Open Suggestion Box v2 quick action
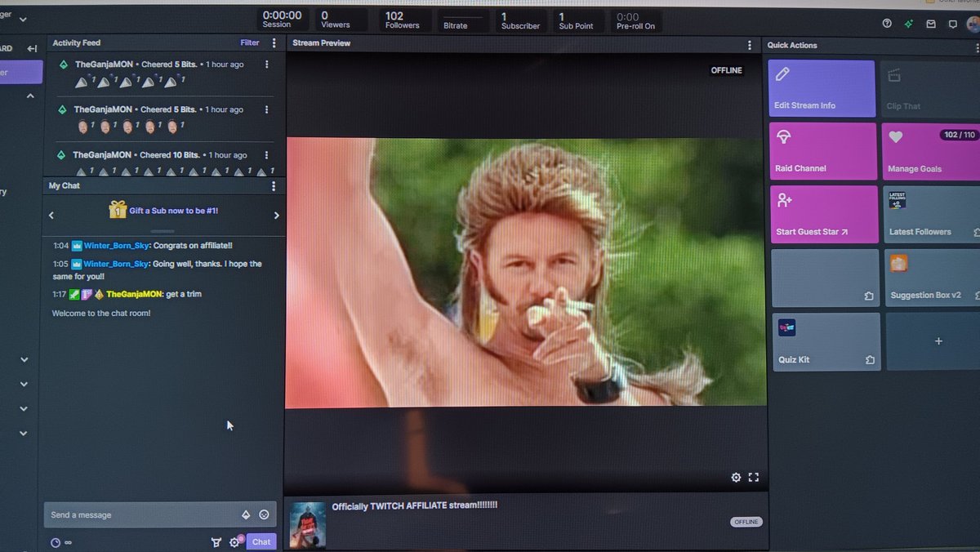The height and width of the screenshot is (552, 980). (x=934, y=278)
